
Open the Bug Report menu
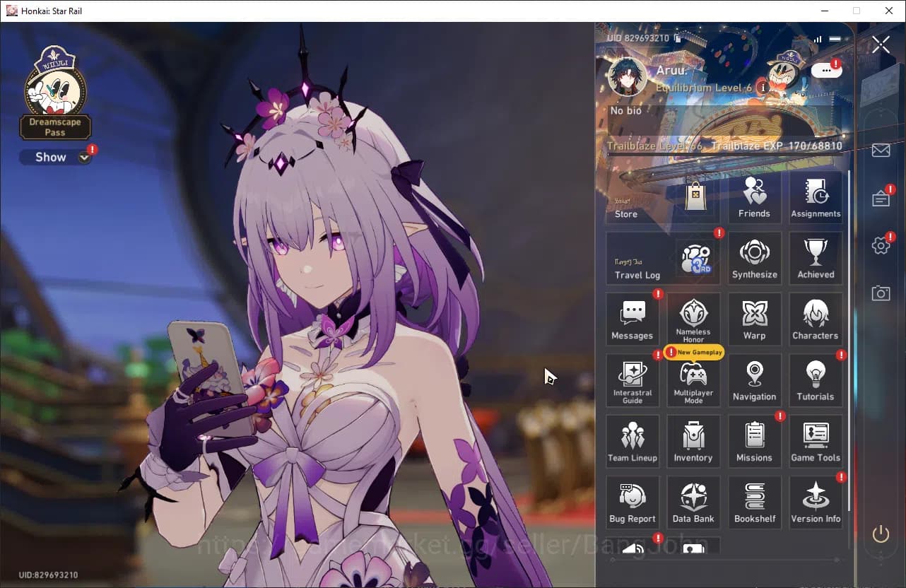click(x=633, y=502)
